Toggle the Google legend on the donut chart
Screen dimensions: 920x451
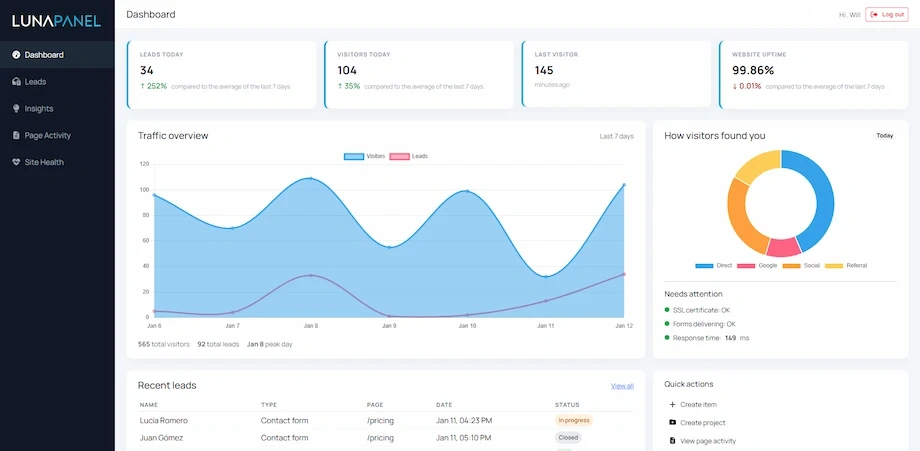757,266
